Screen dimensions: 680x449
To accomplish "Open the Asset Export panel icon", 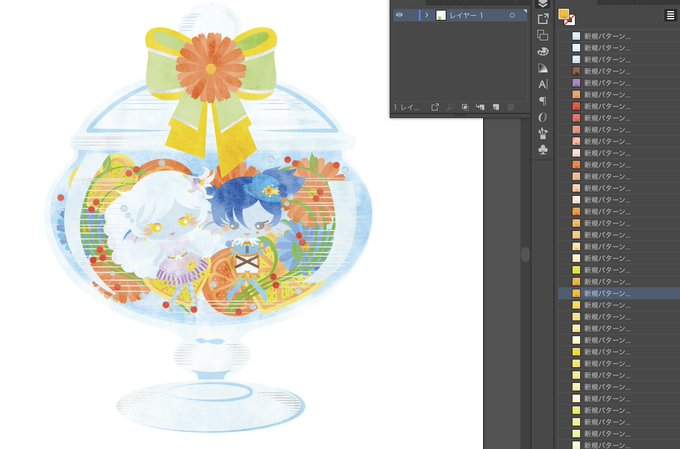I will [543, 19].
